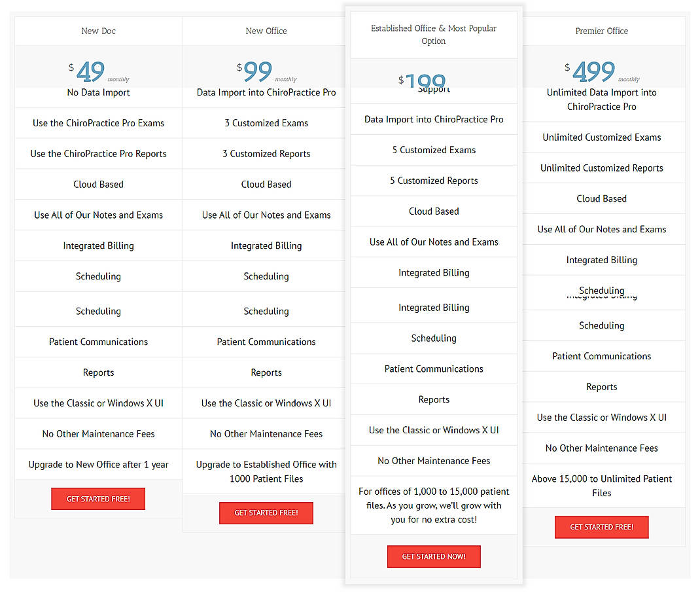Click Unlimited Customized Reports under Premier Office

(601, 168)
